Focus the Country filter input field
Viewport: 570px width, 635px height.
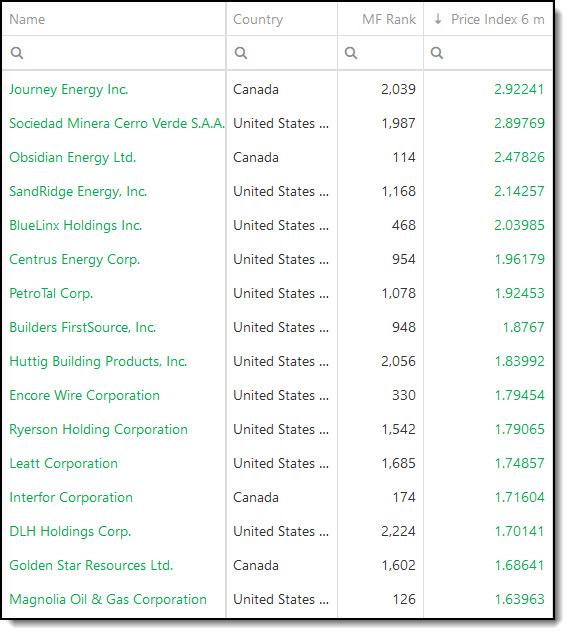(x=282, y=53)
